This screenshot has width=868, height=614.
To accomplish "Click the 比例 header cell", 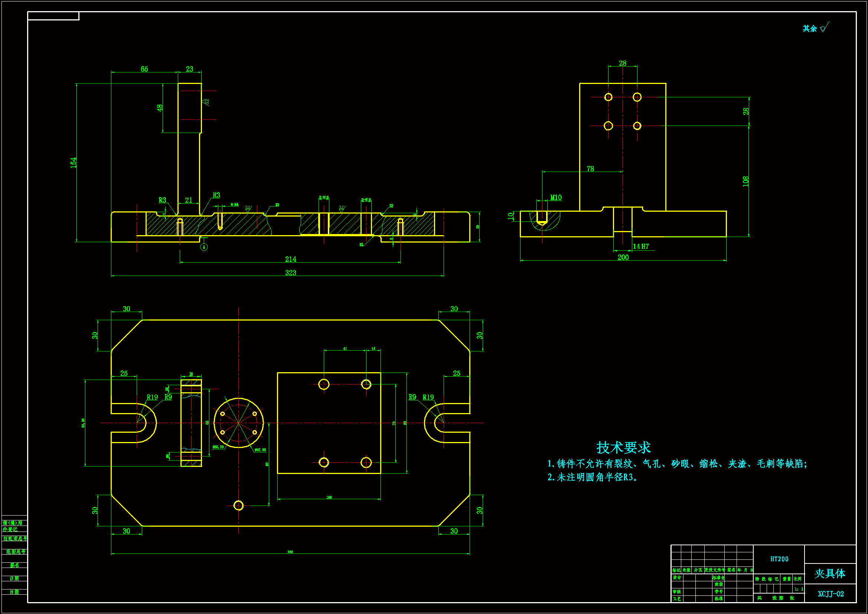I will (797, 579).
